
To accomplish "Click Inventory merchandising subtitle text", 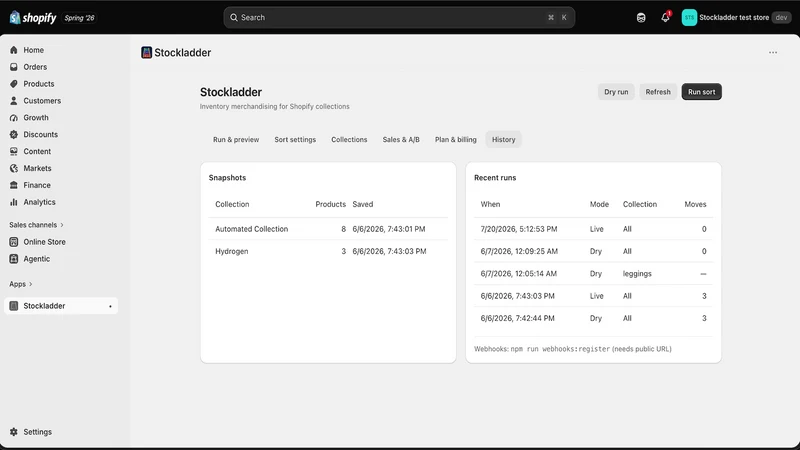I will pos(274,107).
